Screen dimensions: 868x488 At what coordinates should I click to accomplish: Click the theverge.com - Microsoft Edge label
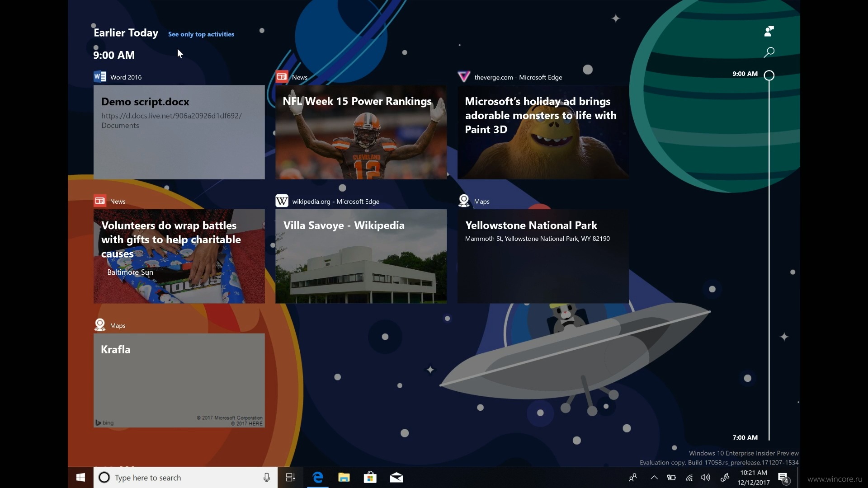click(x=518, y=77)
